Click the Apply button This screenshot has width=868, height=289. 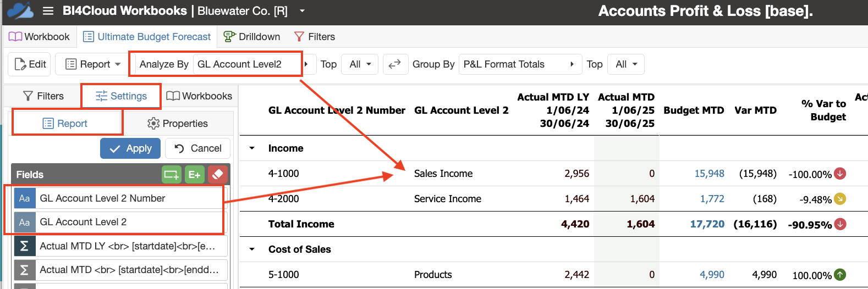pos(130,148)
